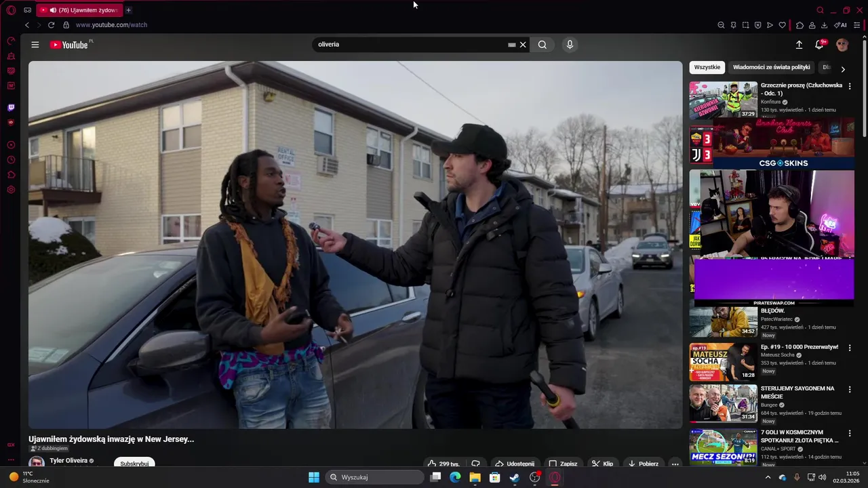Screen dimensions: 868x488
Task: Open browser downloads panel
Action: click(824, 25)
